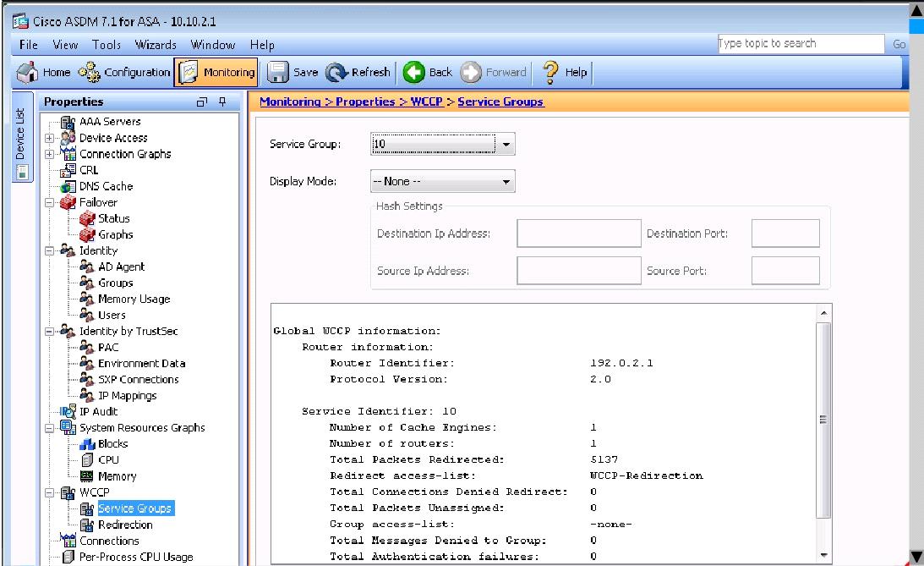
Task: Select the SXP Connections tree item
Action: [139, 380]
